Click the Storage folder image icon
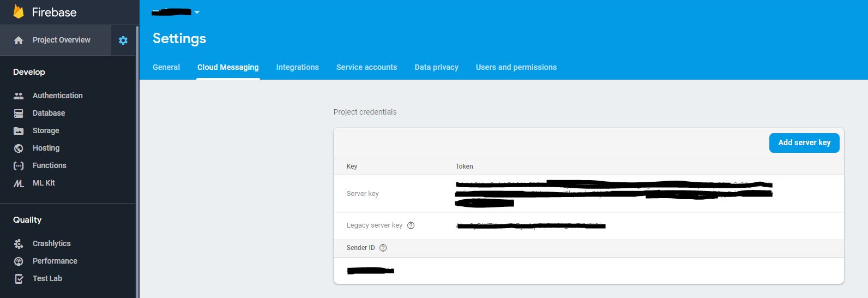This screenshot has height=298, width=868. 19,130
